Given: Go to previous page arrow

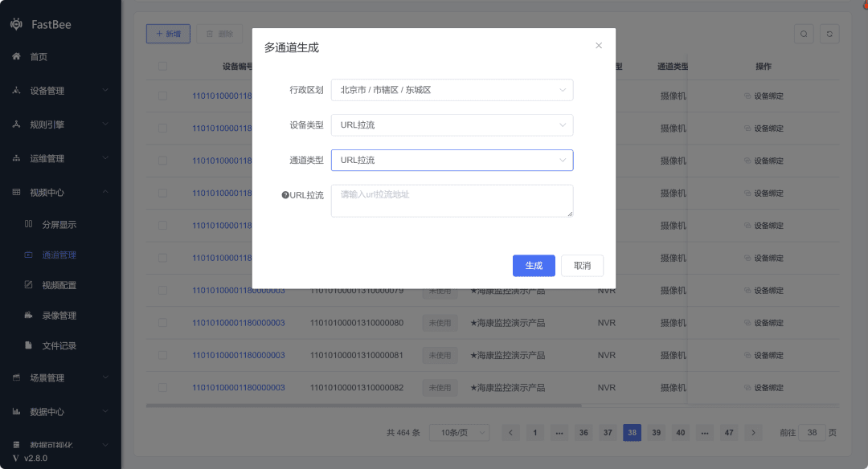Looking at the screenshot, I should (511, 433).
